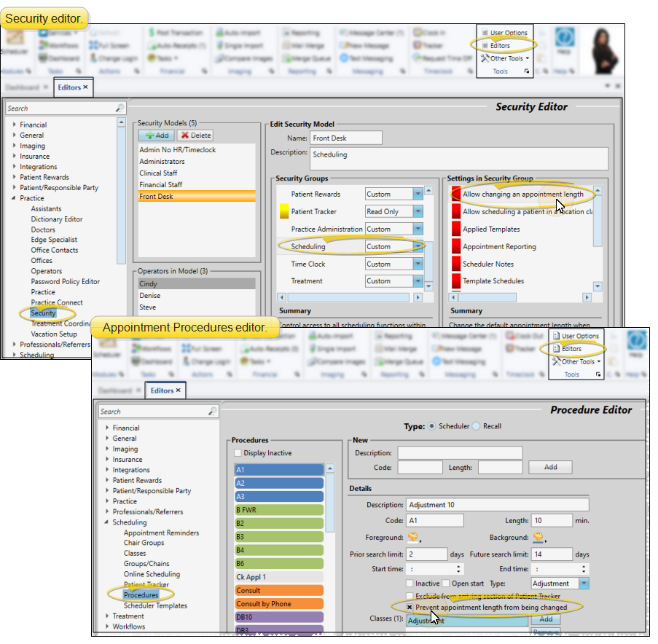Click the red icon beside Scheduler Notes
The height and width of the screenshot is (644, 658).
click(456, 264)
